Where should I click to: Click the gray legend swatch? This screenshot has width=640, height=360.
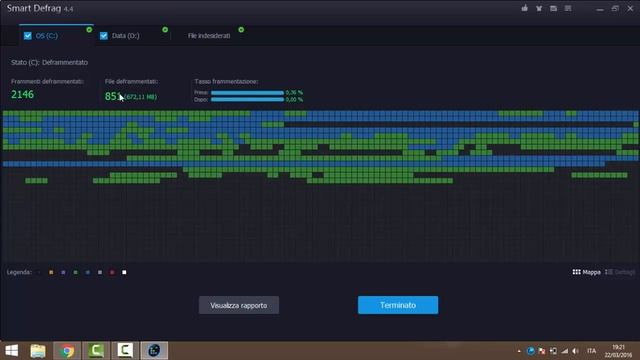[100, 272]
